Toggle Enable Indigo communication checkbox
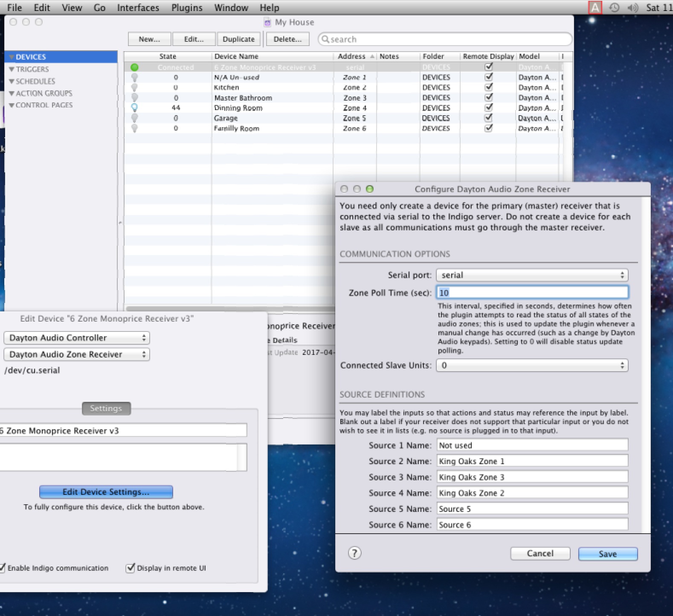Viewport: 673px width, 616px height. 2,568
